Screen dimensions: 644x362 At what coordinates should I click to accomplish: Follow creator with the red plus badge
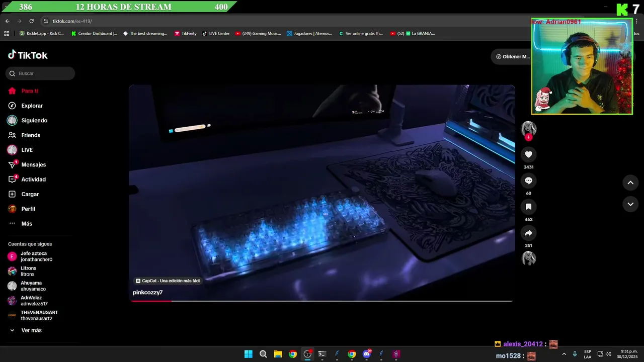(528, 137)
